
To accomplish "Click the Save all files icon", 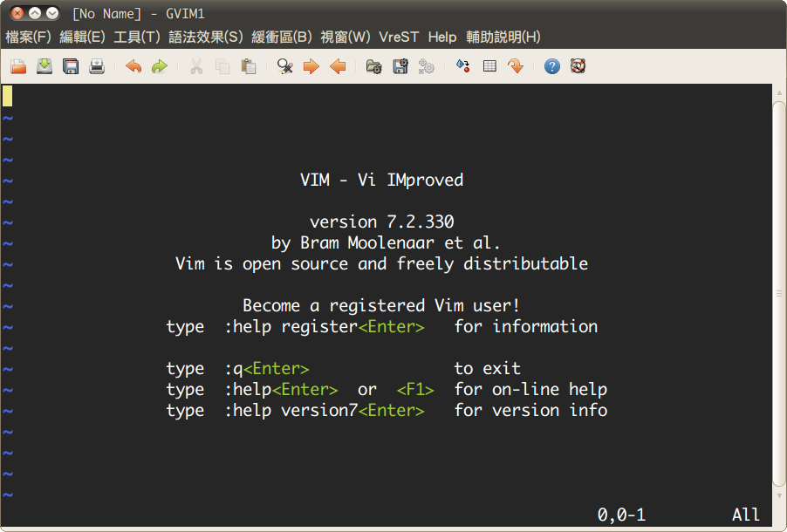I will click(71, 66).
